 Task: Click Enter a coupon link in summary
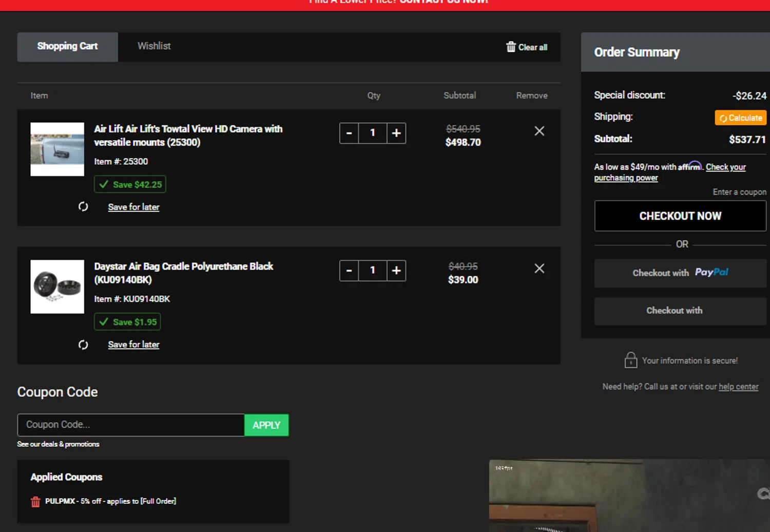tap(739, 192)
